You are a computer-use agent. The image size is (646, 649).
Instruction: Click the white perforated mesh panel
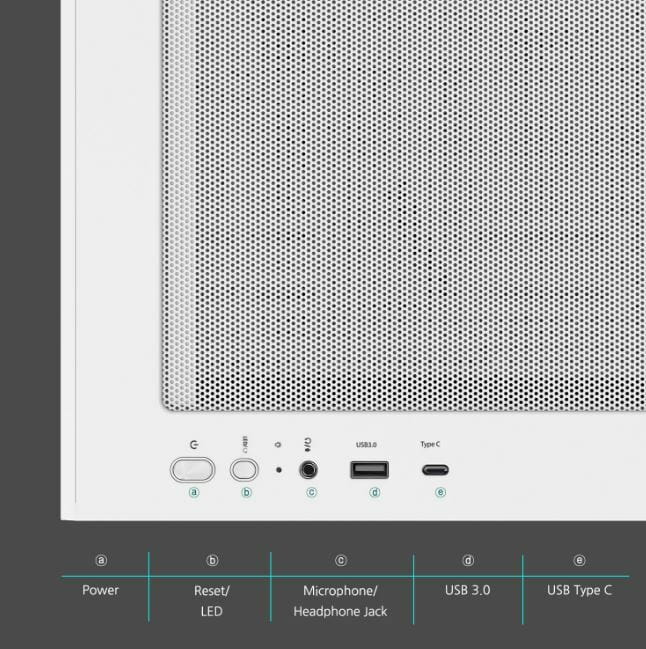pyautogui.click(x=400, y=200)
